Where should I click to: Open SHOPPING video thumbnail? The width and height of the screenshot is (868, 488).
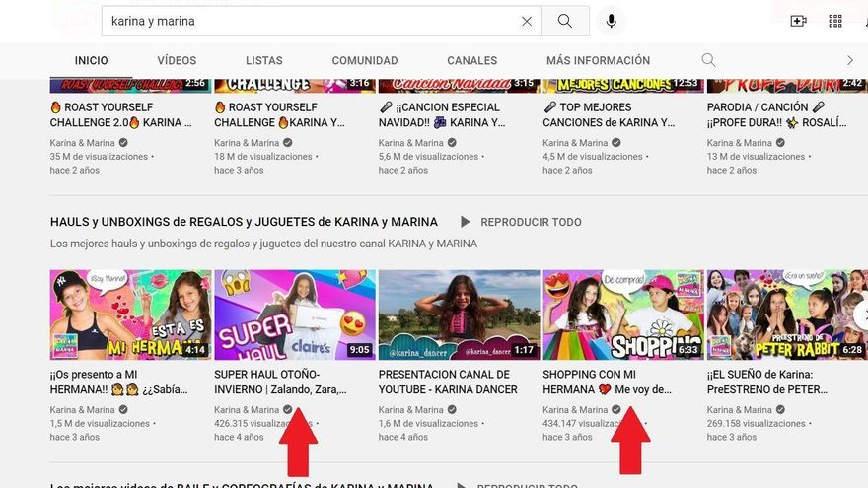tap(623, 314)
